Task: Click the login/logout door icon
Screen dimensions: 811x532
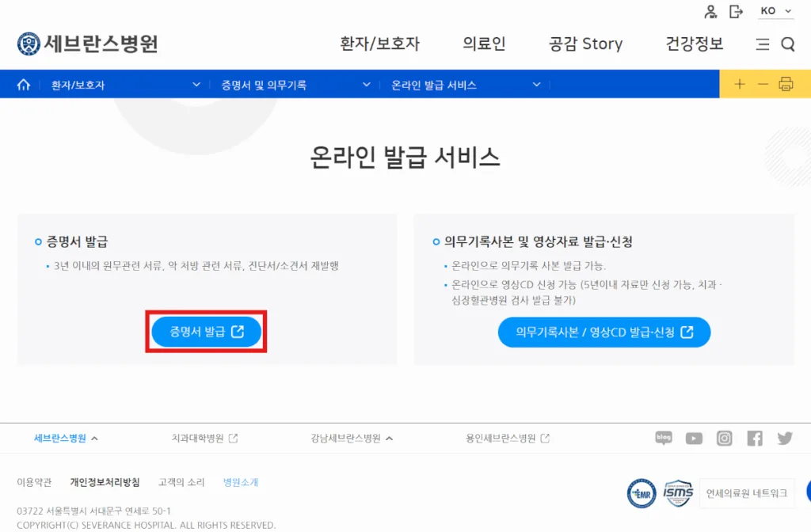Action: [736, 11]
